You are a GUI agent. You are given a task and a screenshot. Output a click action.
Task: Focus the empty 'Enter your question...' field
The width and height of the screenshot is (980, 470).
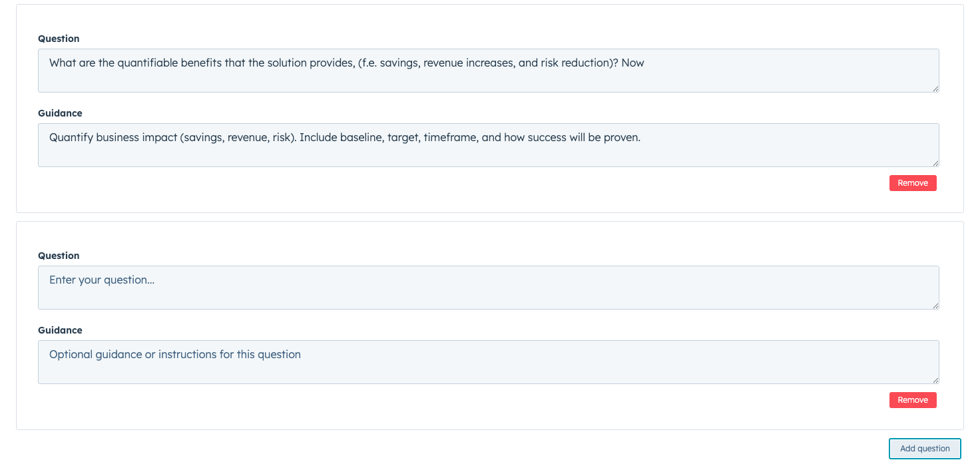488,288
